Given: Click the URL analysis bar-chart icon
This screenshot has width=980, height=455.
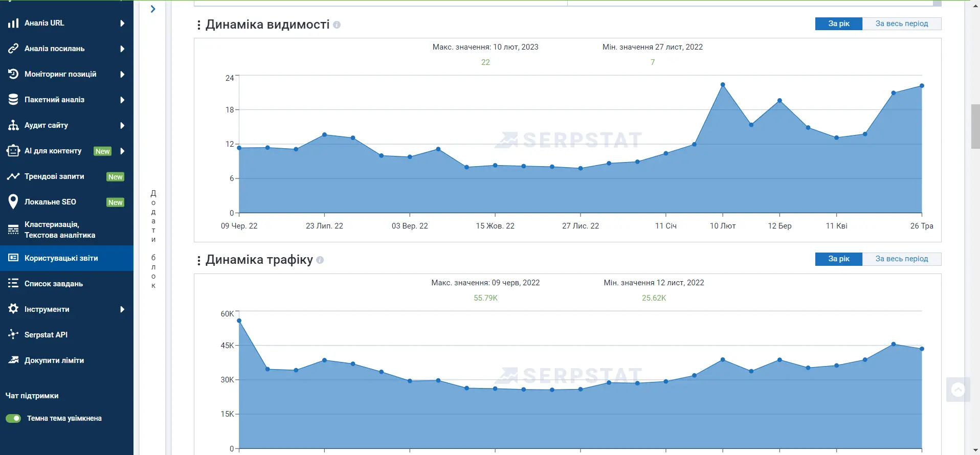Looking at the screenshot, I should 13,23.
